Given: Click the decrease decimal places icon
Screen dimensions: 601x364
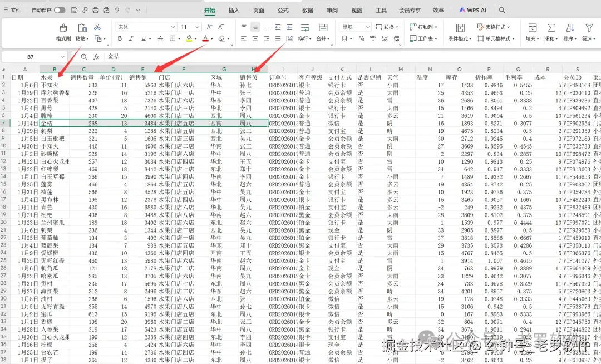Looking at the screenshot, I should [x=396, y=38].
